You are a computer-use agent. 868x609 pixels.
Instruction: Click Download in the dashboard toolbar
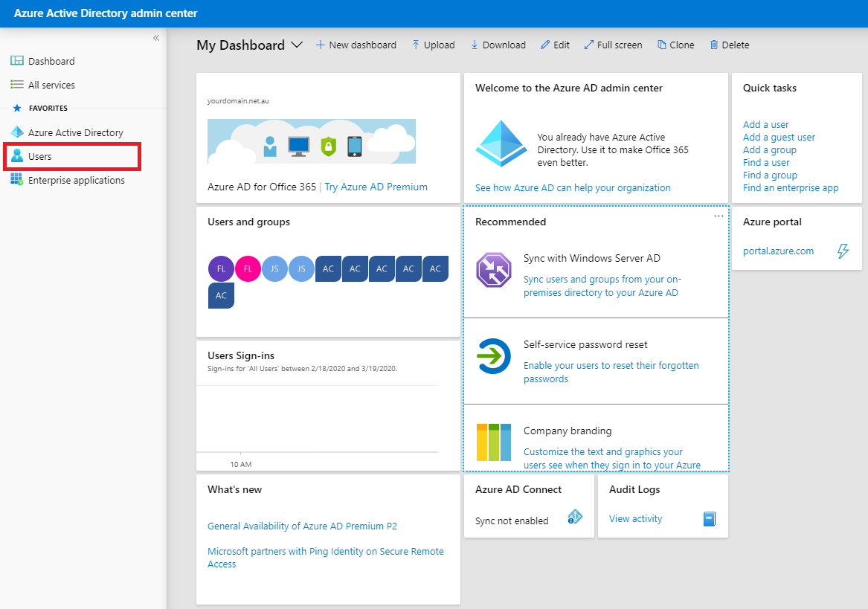click(x=498, y=45)
